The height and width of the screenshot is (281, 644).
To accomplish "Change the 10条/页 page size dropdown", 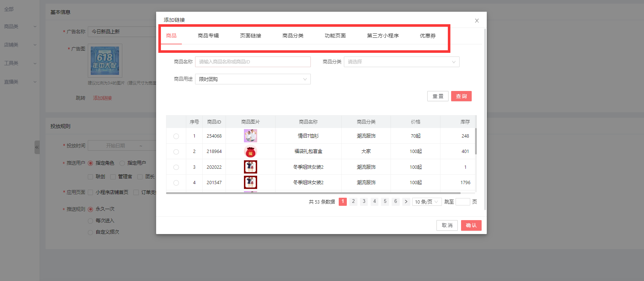I will (426, 202).
